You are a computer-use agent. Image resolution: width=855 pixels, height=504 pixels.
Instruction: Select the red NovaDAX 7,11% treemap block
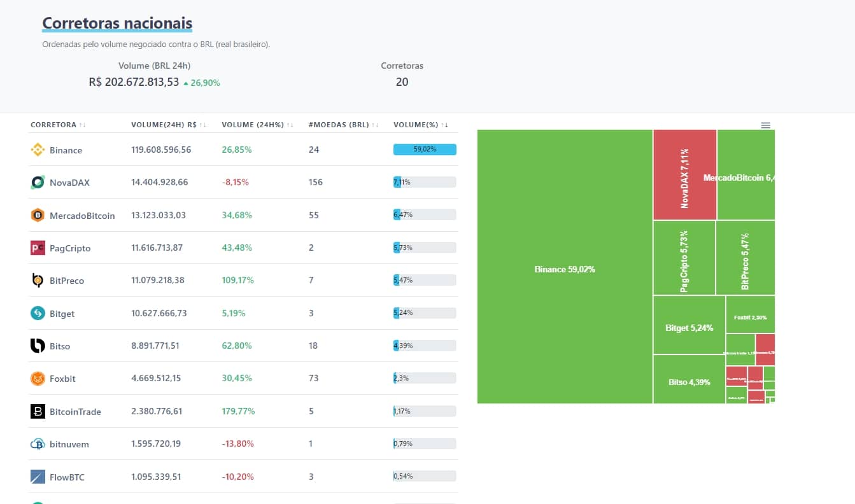click(685, 175)
